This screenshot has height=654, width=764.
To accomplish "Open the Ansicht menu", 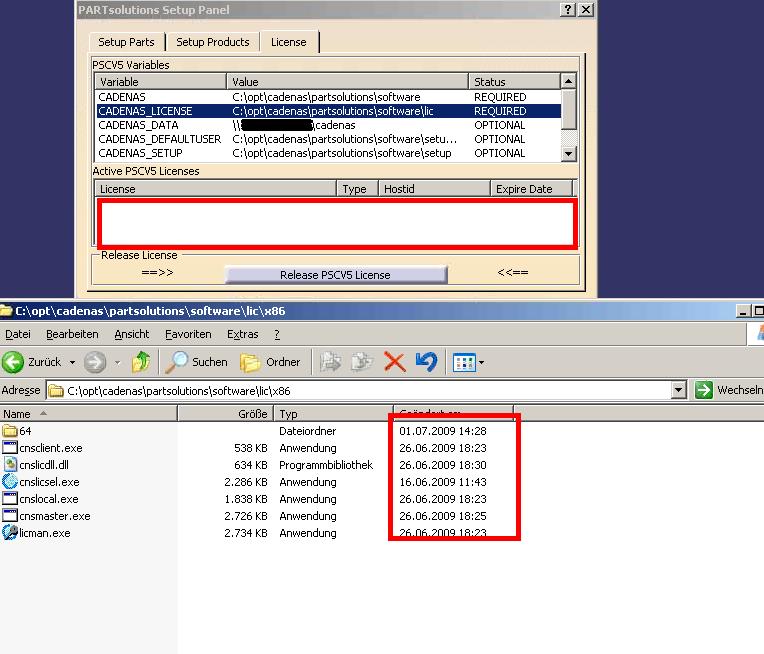I will (x=132, y=334).
